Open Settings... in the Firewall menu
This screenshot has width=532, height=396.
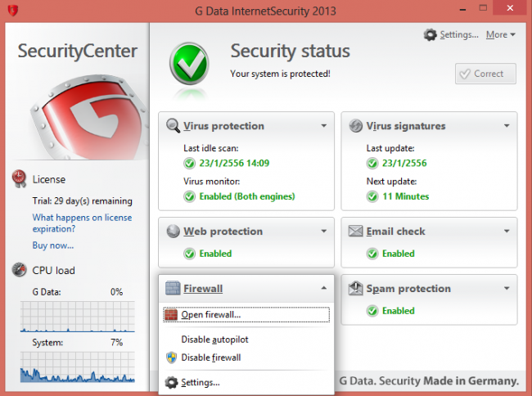200,382
